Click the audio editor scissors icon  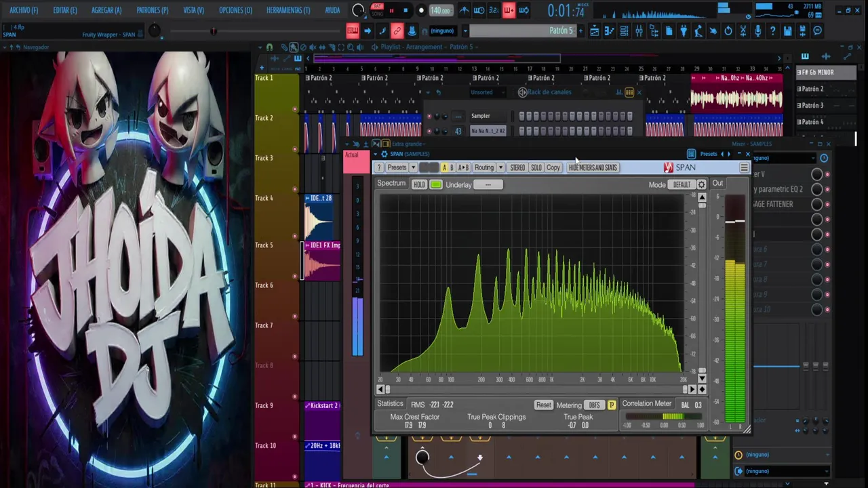pos(743,30)
